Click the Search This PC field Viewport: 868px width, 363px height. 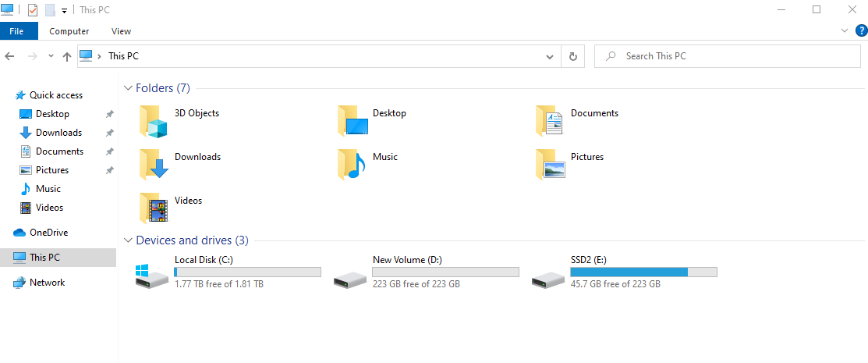[728, 56]
